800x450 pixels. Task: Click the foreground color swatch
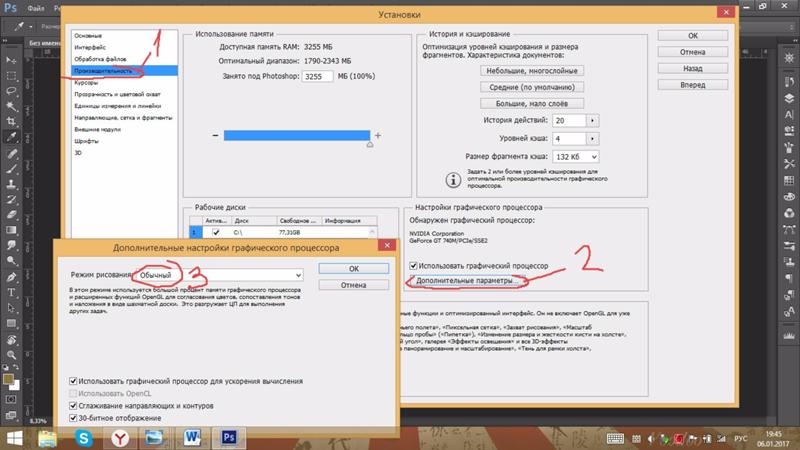click(x=8, y=379)
